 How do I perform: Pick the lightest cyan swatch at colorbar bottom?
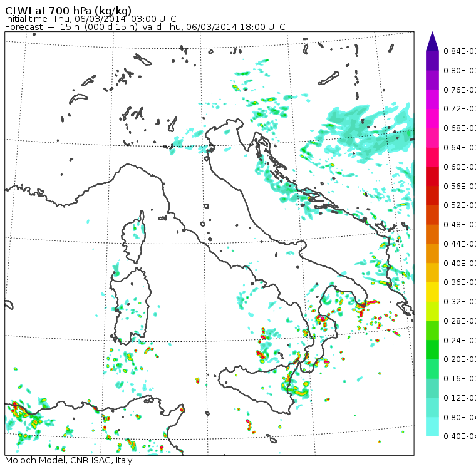[432, 426]
